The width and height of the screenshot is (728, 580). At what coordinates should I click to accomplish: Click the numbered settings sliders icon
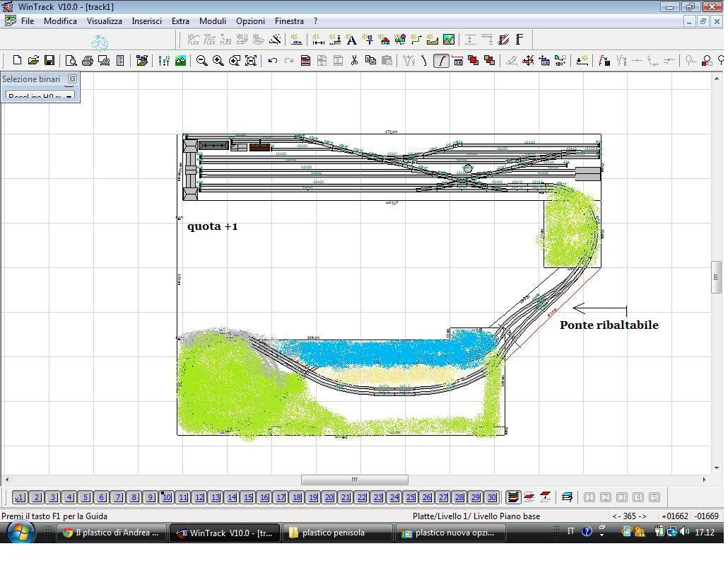[164, 60]
